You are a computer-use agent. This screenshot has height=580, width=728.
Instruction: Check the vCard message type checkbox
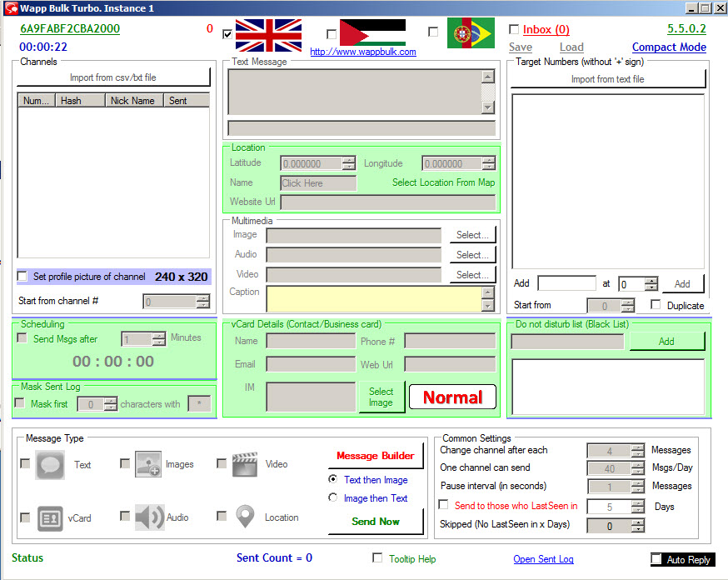point(25,517)
